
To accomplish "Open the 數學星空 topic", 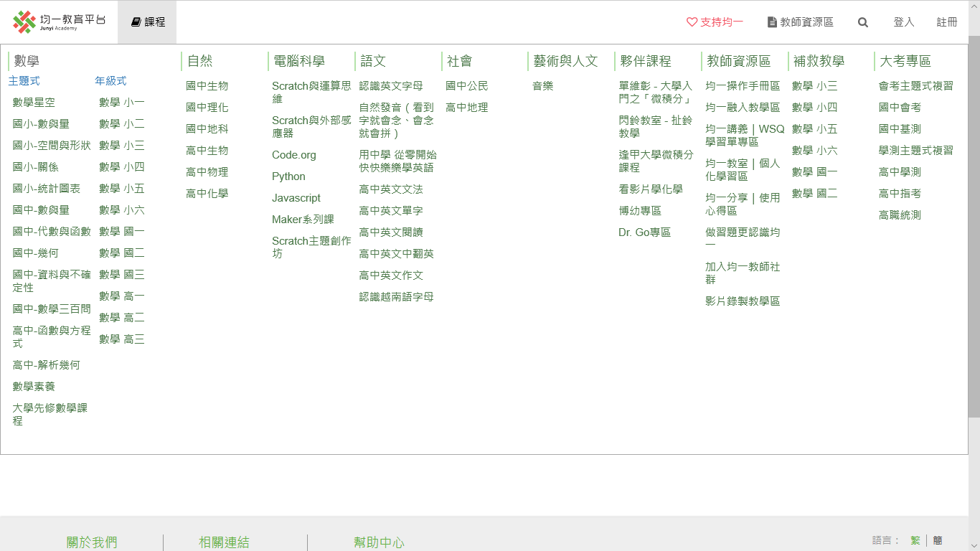I will click(x=34, y=102).
